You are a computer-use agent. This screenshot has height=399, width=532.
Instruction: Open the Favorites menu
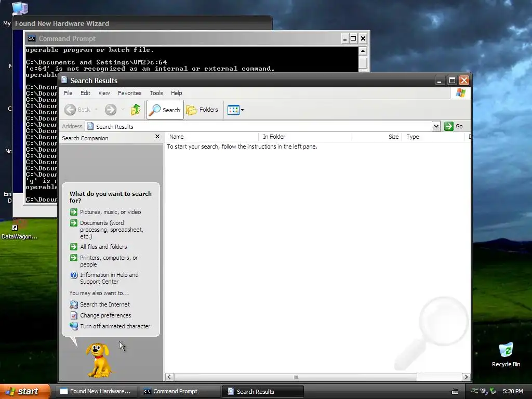coord(129,93)
